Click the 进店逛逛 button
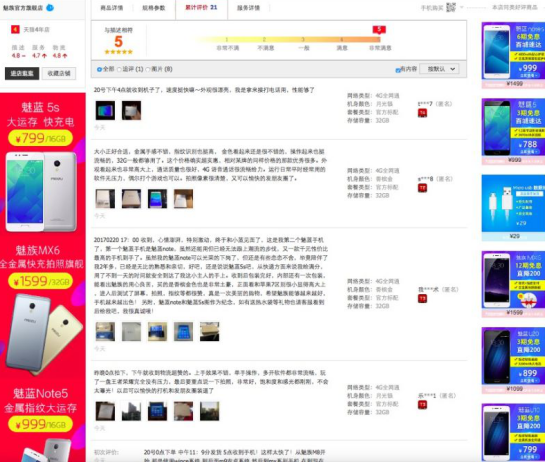Image resolution: width=545 pixels, height=462 pixels. point(22,73)
